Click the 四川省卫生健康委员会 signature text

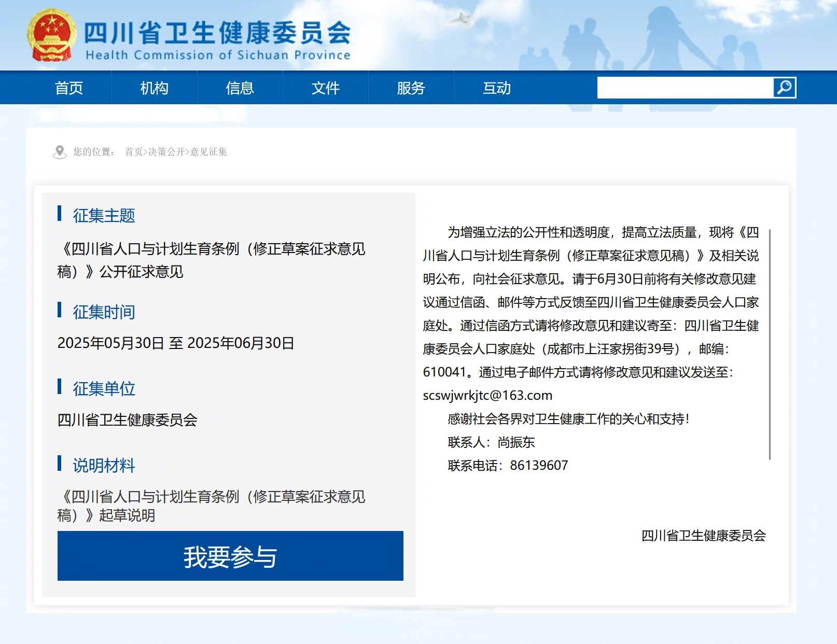(704, 536)
